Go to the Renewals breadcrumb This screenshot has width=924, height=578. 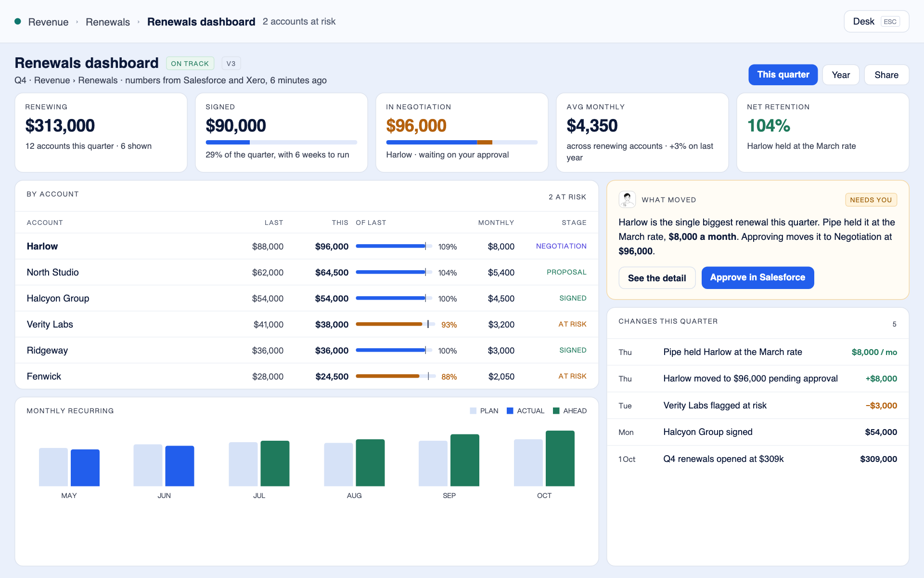pyautogui.click(x=108, y=22)
